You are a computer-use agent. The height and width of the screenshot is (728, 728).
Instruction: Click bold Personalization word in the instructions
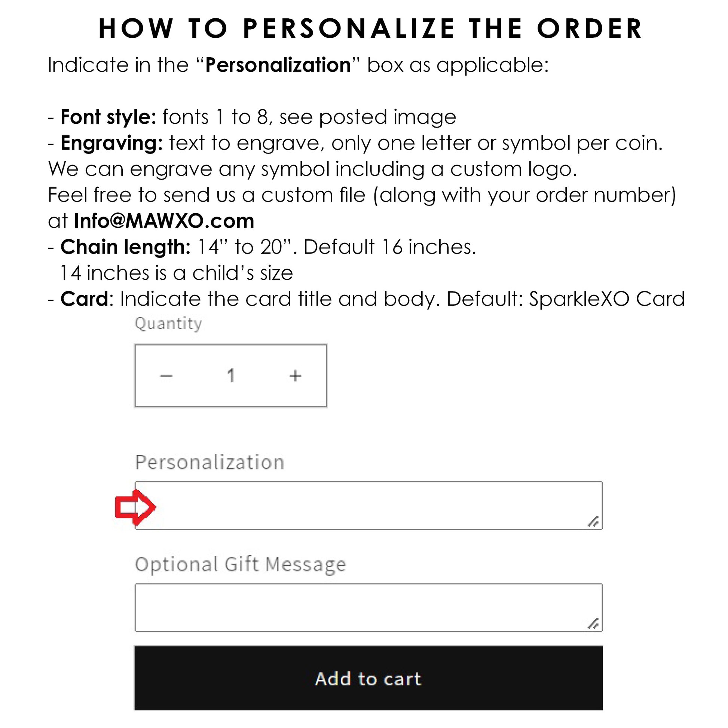(x=278, y=65)
